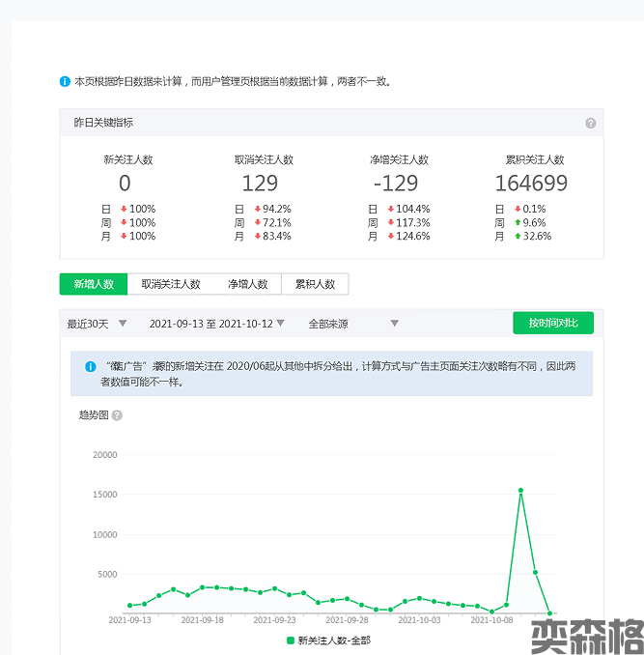Click the first data point at 2021-09-13
Screen dimensions: 644x655
pos(129,606)
